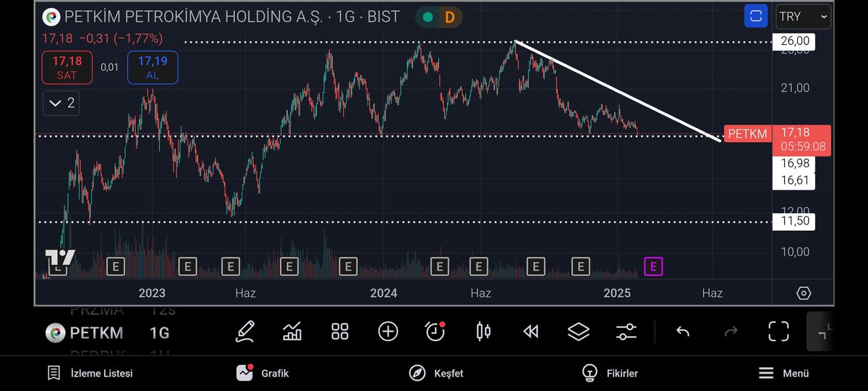The height and width of the screenshot is (391, 868).
Task: Click the 10,00 value on price axis
Action: tap(794, 251)
